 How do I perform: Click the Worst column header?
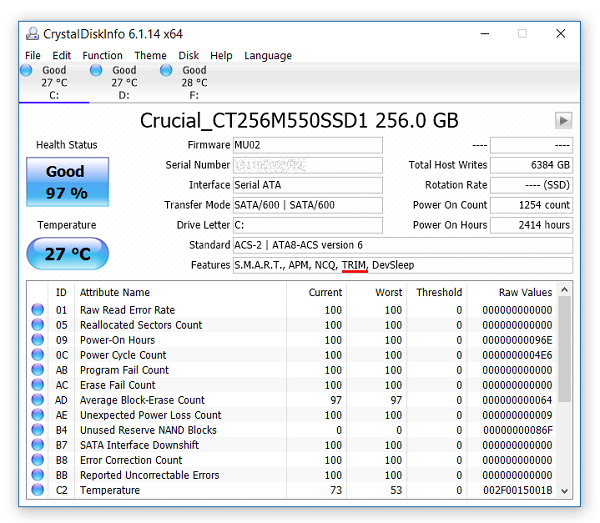[389, 292]
